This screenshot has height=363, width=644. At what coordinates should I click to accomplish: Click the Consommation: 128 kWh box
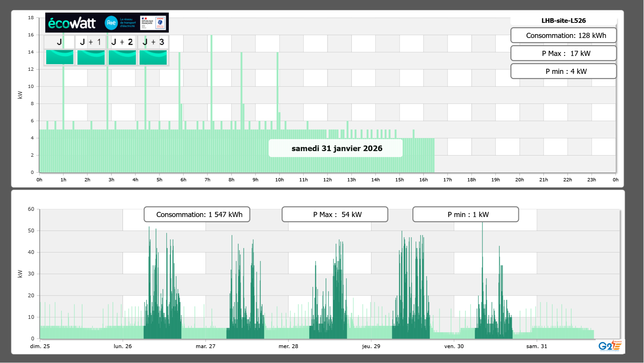(563, 35)
